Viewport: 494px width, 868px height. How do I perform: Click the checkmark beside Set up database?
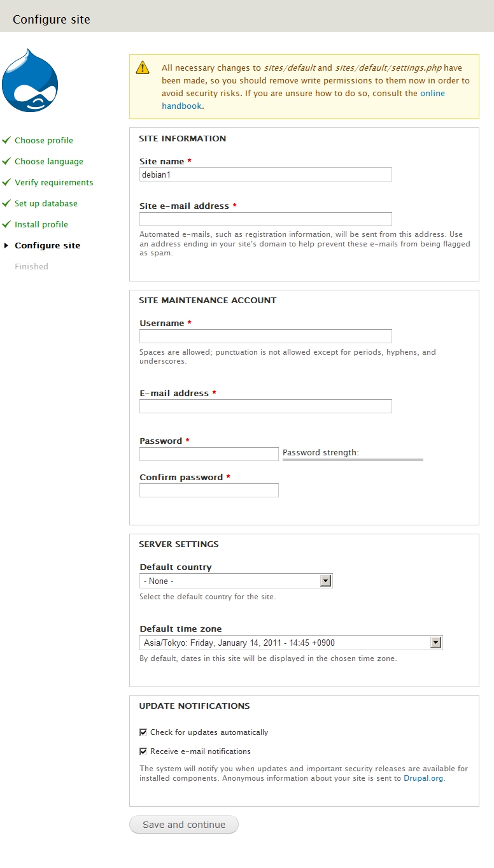[6, 203]
